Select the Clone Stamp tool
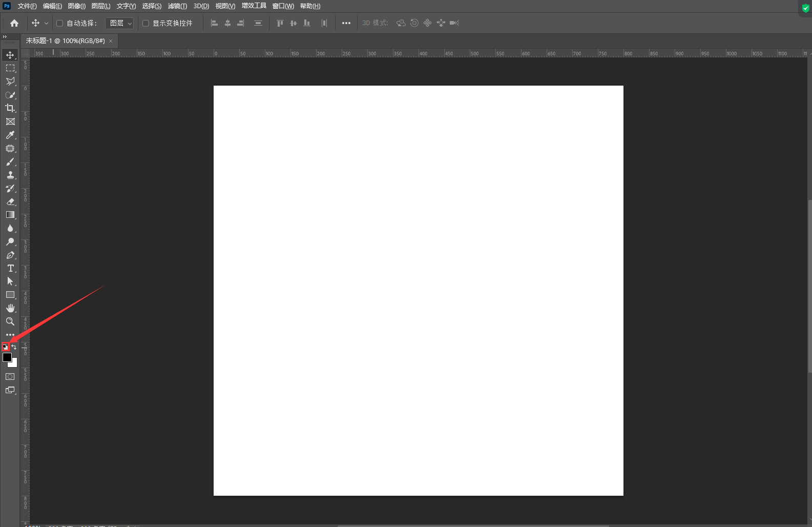The width and height of the screenshot is (812, 527). [x=10, y=175]
